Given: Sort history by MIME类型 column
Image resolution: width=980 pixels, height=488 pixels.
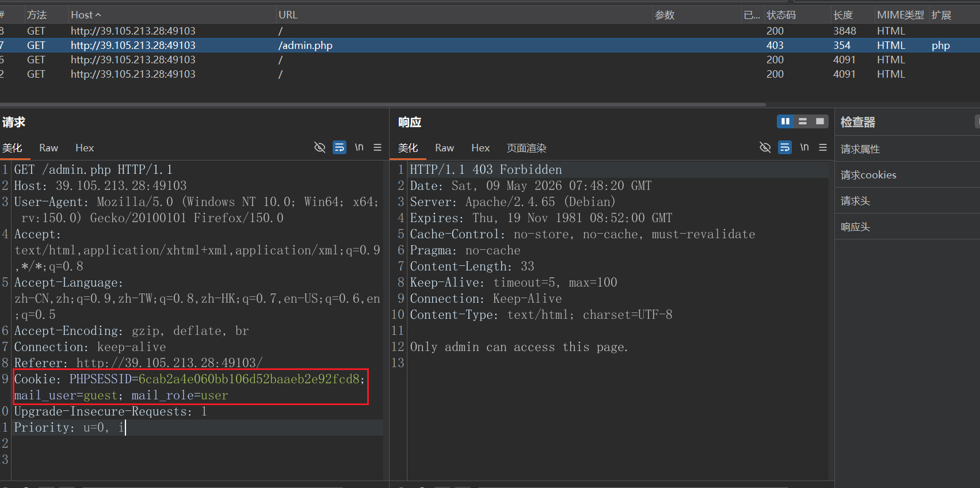Looking at the screenshot, I should (901, 15).
